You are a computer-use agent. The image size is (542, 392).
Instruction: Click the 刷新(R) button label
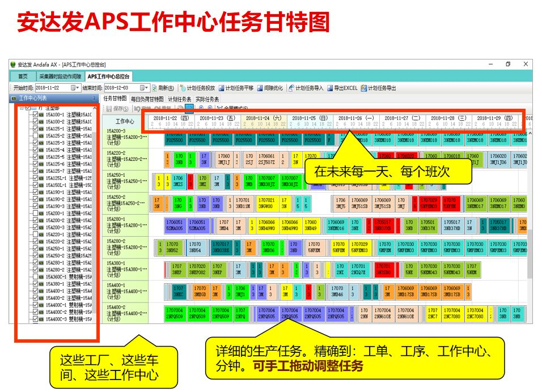pos(166,88)
